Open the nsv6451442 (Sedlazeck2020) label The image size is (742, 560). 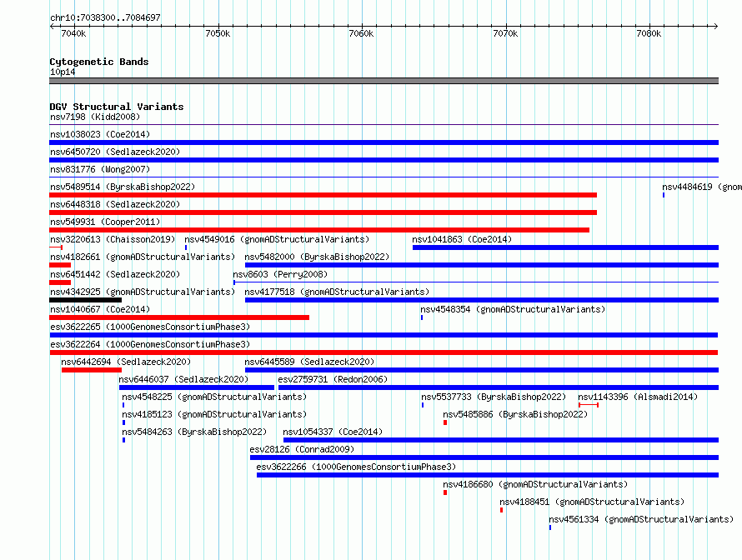click(x=115, y=274)
